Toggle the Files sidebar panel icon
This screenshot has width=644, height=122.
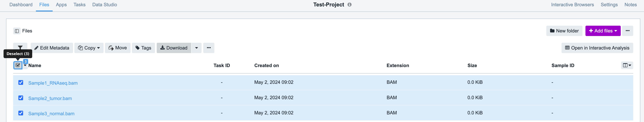point(17,31)
